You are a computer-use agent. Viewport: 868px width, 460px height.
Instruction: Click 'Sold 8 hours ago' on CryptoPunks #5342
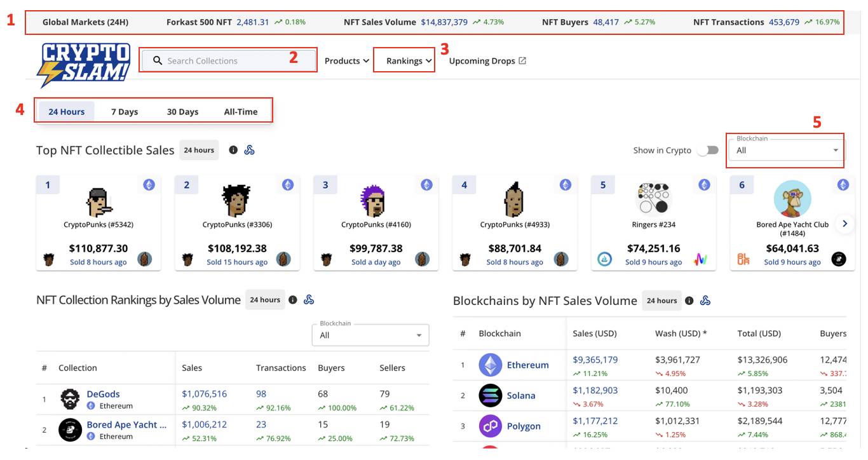coord(98,262)
